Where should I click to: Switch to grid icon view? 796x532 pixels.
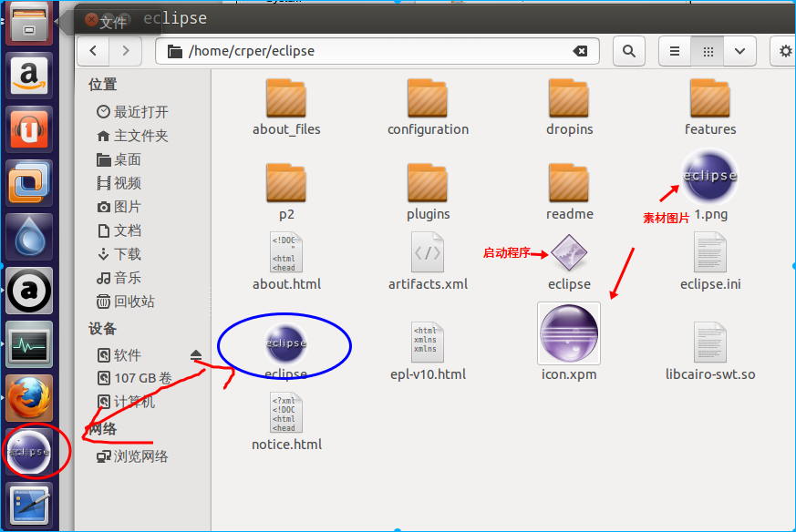tap(708, 51)
